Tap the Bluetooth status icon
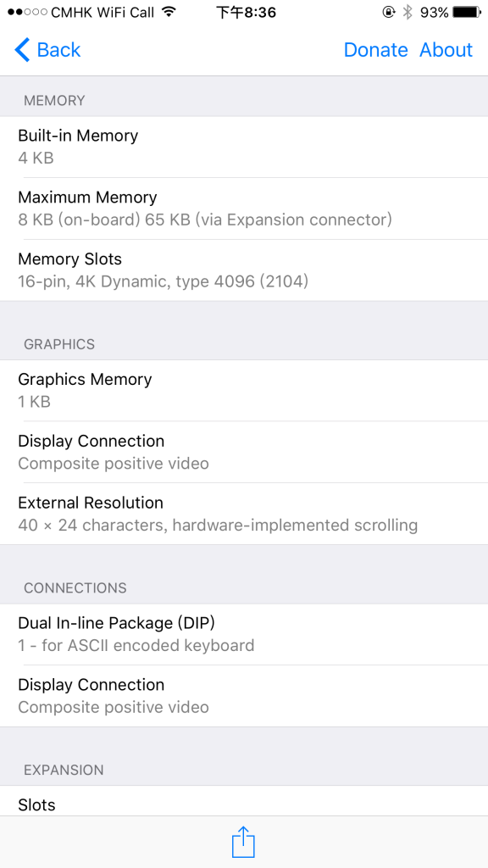The image size is (488, 868). tap(408, 12)
